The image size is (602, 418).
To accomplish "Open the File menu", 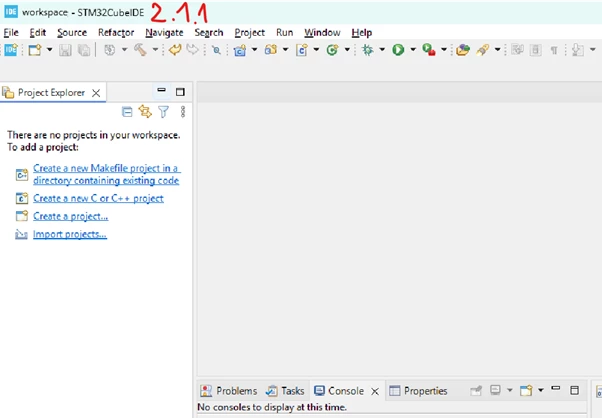I will [11, 33].
